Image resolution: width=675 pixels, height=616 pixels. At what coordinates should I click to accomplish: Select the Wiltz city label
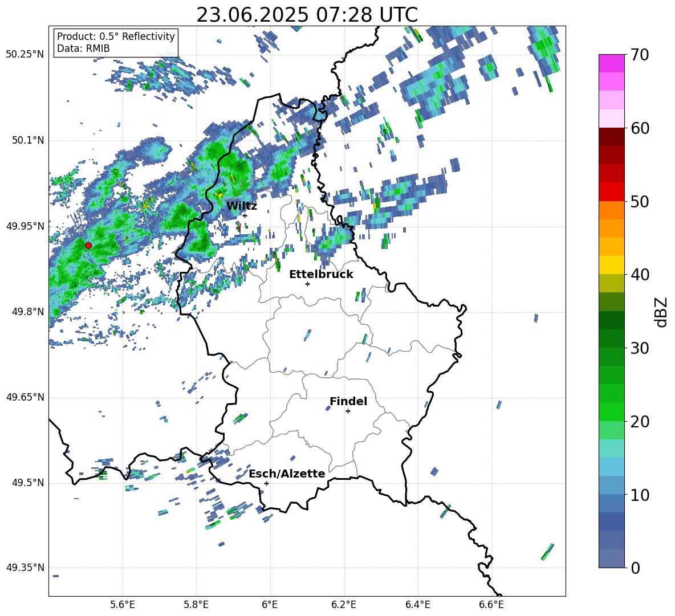click(x=242, y=206)
